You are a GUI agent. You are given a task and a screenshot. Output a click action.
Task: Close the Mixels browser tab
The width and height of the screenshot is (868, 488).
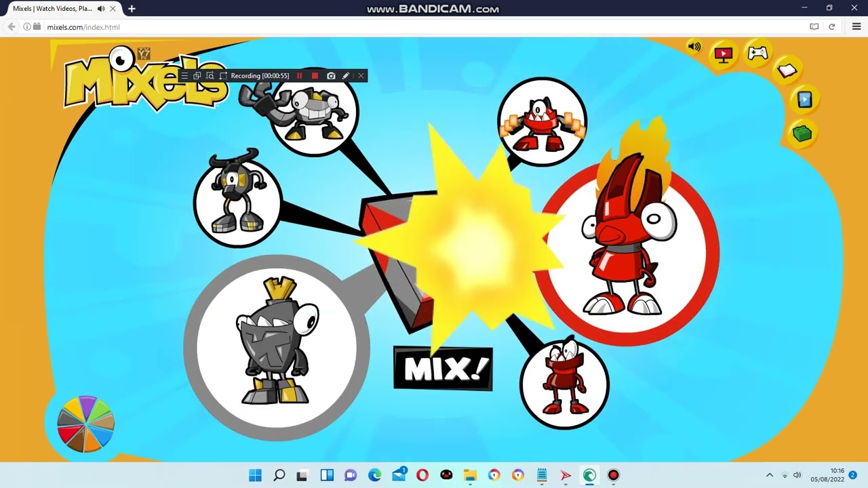tap(113, 9)
